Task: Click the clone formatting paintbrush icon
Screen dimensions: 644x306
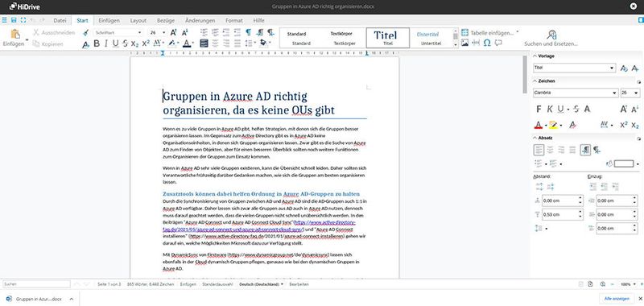Action: [85, 32]
